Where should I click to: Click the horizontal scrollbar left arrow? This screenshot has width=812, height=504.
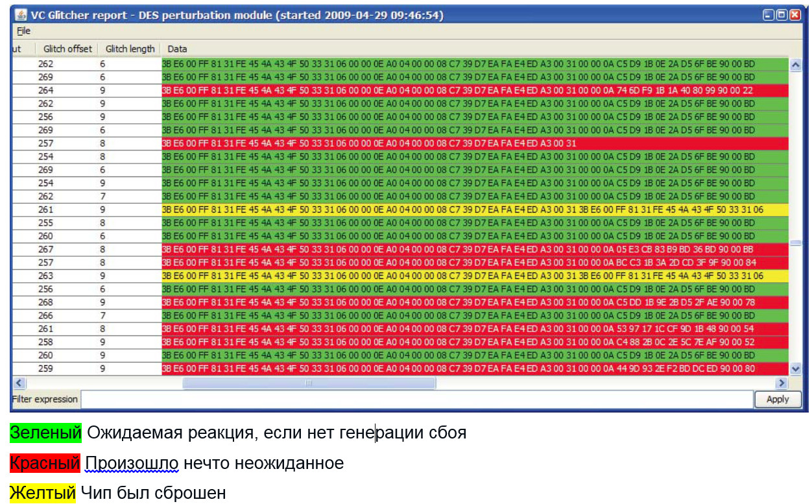coord(18,383)
